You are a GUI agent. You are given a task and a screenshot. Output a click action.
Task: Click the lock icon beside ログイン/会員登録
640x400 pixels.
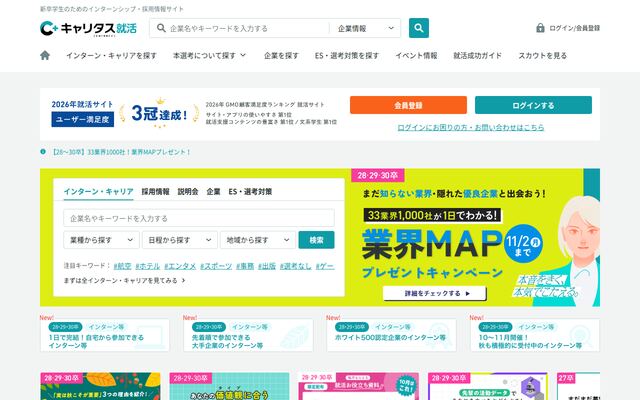(x=540, y=28)
